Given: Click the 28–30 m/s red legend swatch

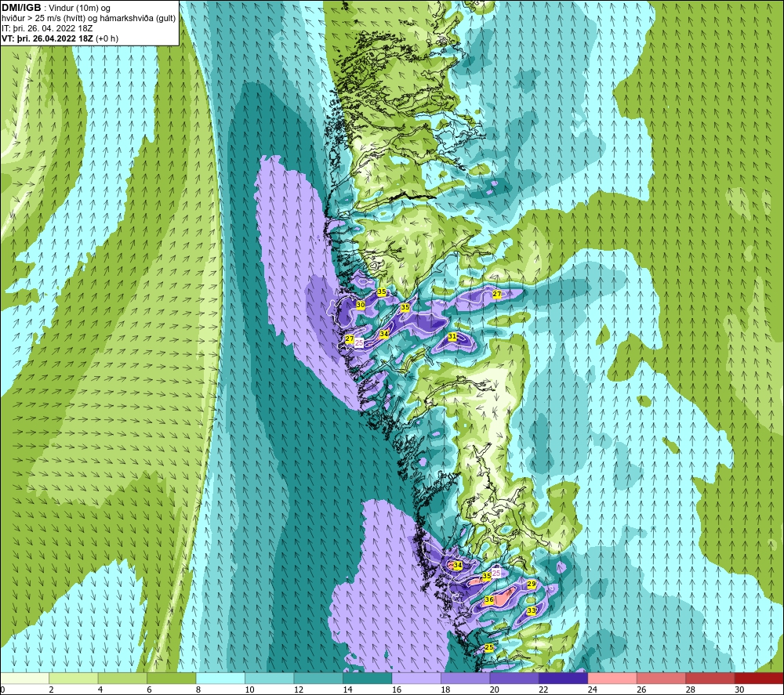Looking at the screenshot, I should [710, 678].
